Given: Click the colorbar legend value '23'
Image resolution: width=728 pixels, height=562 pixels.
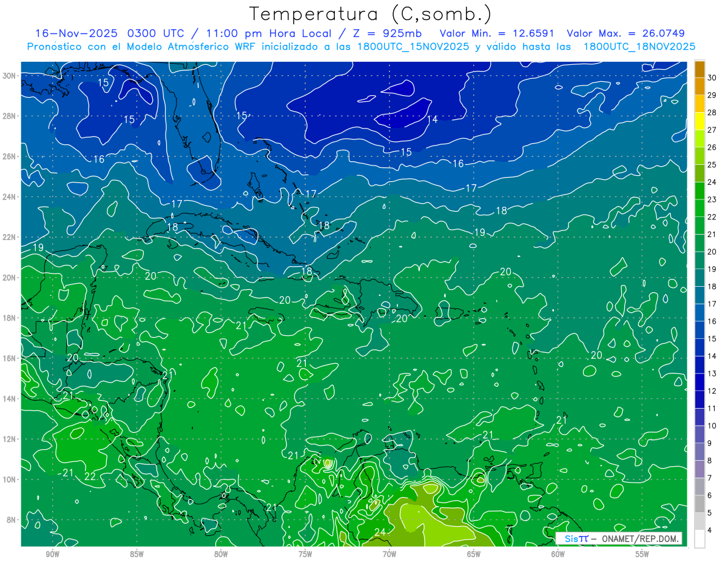Looking at the screenshot, I should [x=712, y=199].
